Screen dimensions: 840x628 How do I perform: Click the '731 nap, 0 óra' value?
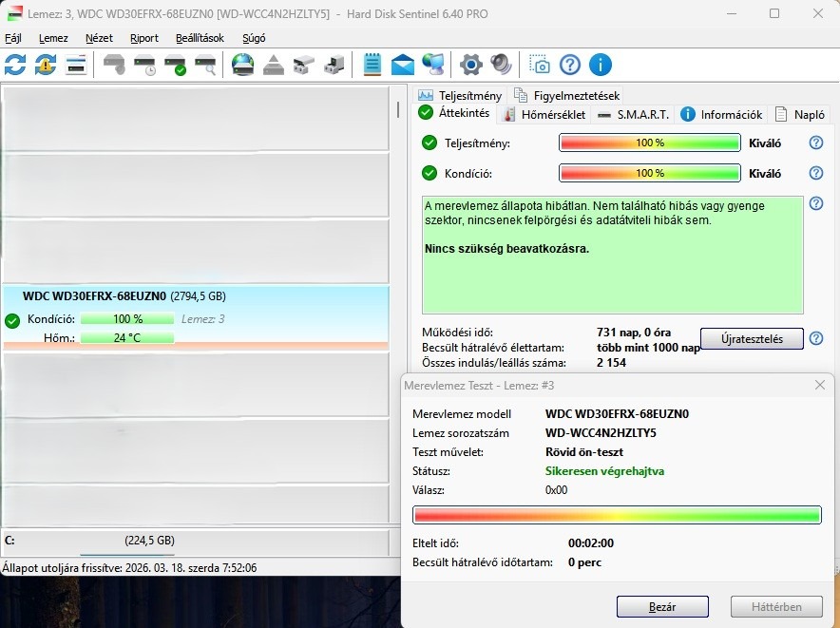634,333
